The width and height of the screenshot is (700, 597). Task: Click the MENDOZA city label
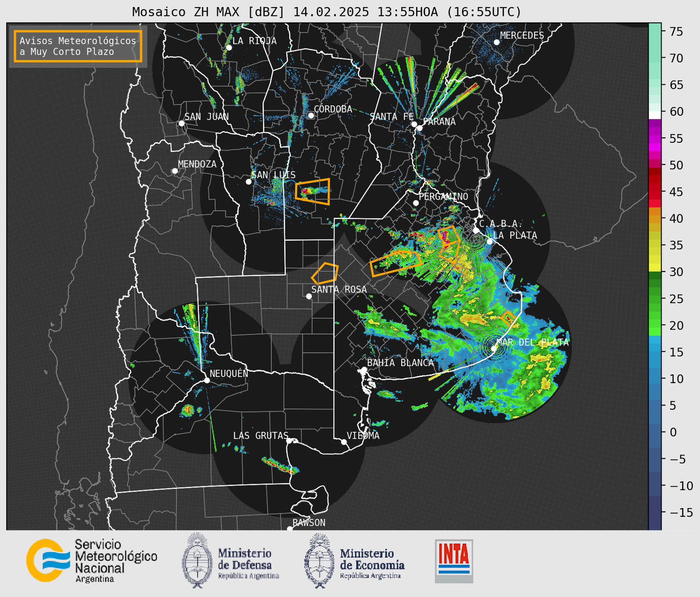click(197, 164)
